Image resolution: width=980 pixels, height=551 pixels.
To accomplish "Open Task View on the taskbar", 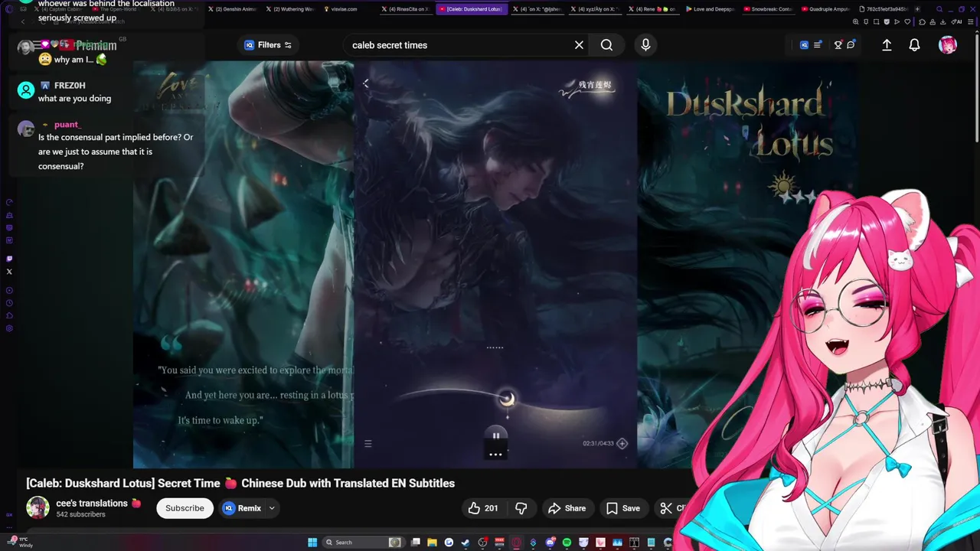I will tap(415, 543).
